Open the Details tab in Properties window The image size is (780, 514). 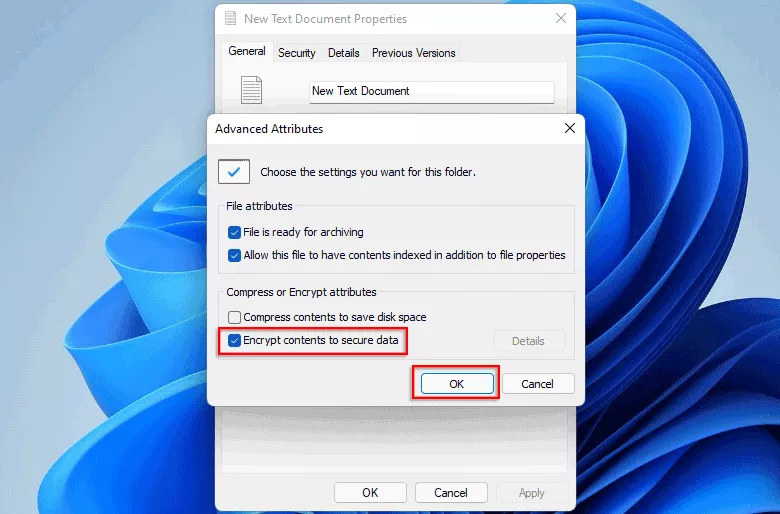[x=344, y=53]
